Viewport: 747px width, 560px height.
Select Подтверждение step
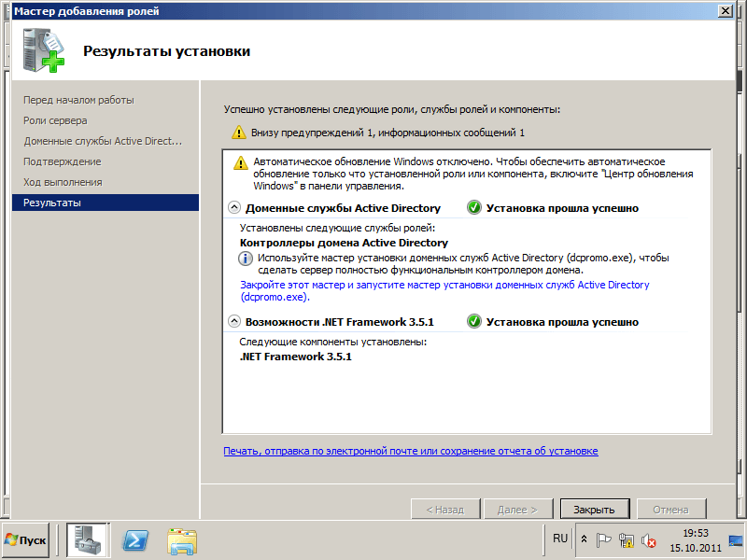pyautogui.click(x=63, y=161)
